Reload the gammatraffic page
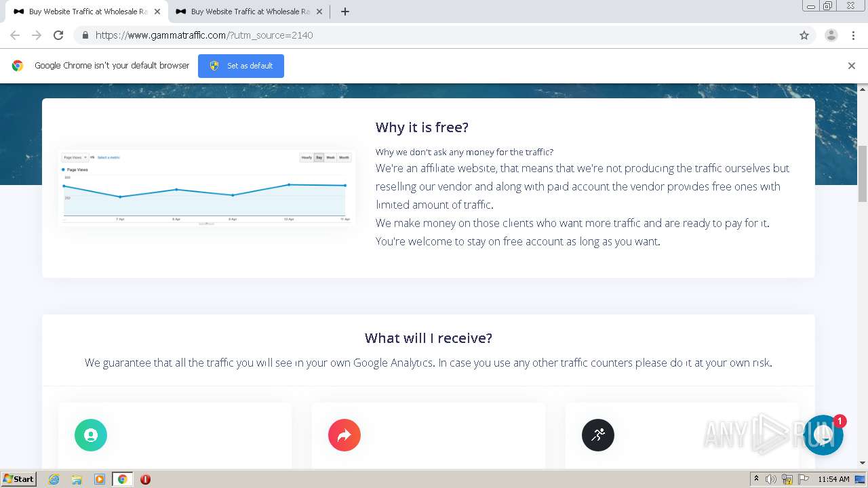Screen dimensions: 868x488 click(x=58, y=35)
